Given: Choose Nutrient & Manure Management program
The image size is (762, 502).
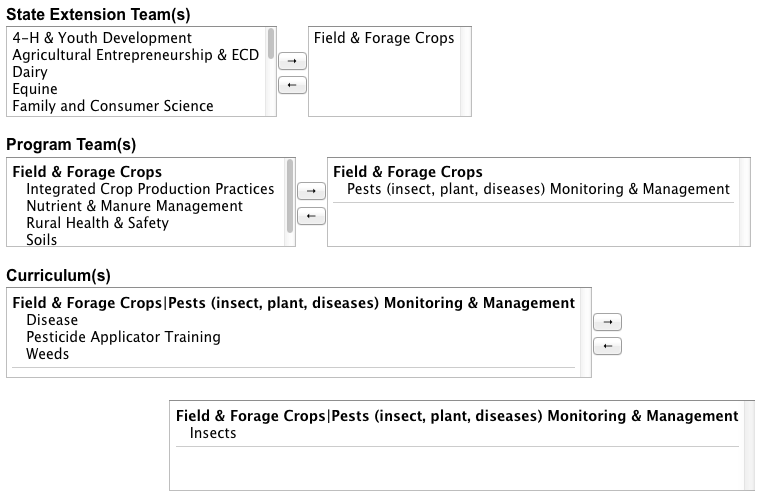Looking at the screenshot, I should tap(134, 206).
